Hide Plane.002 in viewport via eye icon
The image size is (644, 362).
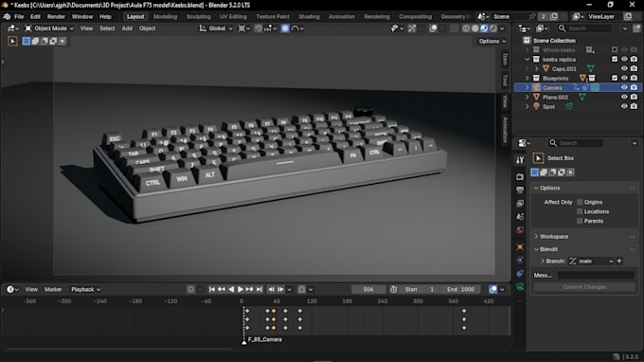pos(624,97)
